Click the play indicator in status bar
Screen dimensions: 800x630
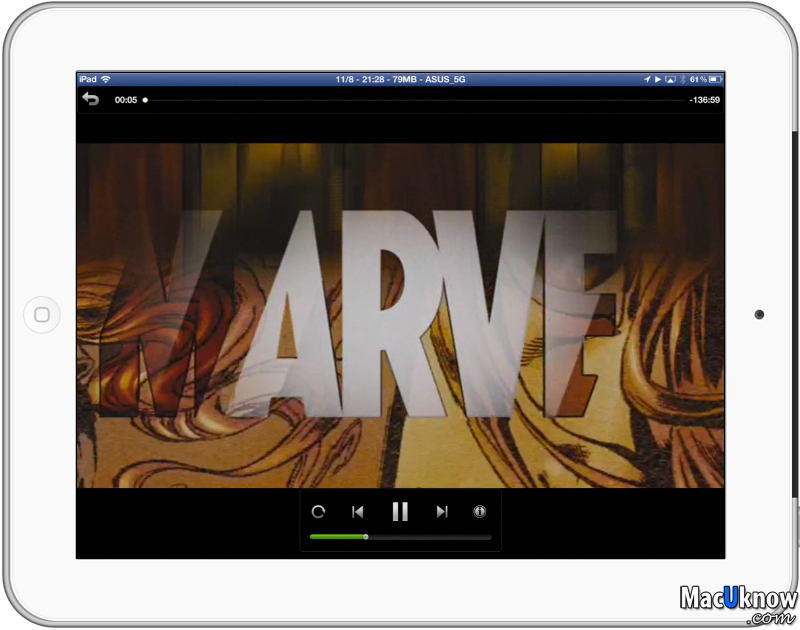point(658,79)
